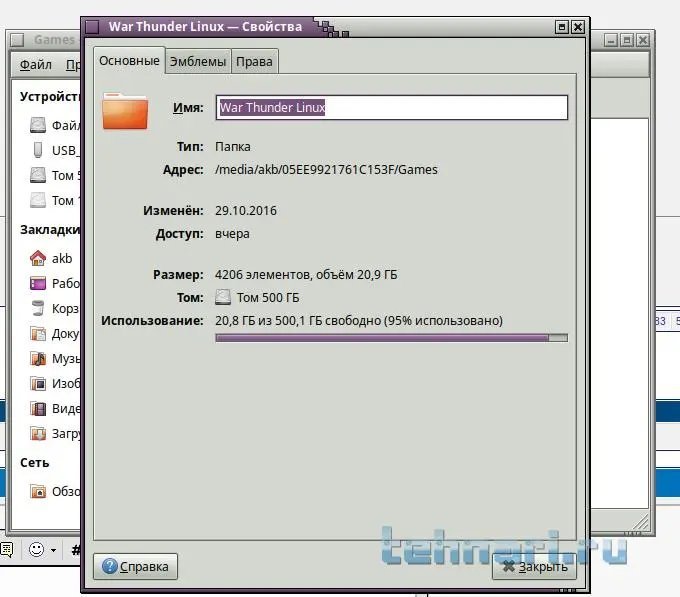Click the smiley emoticon icon at bottom
The image size is (680, 597).
click(36, 550)
